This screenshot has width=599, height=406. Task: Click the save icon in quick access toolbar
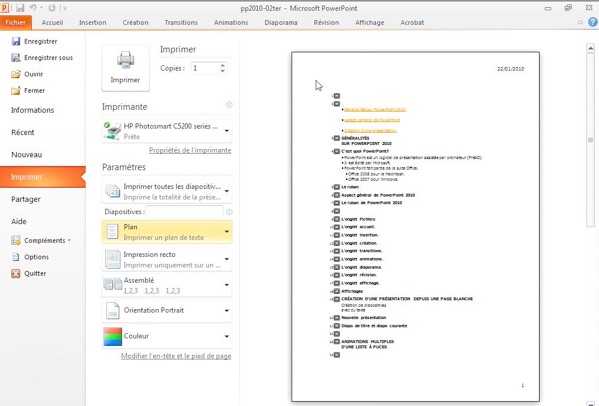[x=20, y=8]
